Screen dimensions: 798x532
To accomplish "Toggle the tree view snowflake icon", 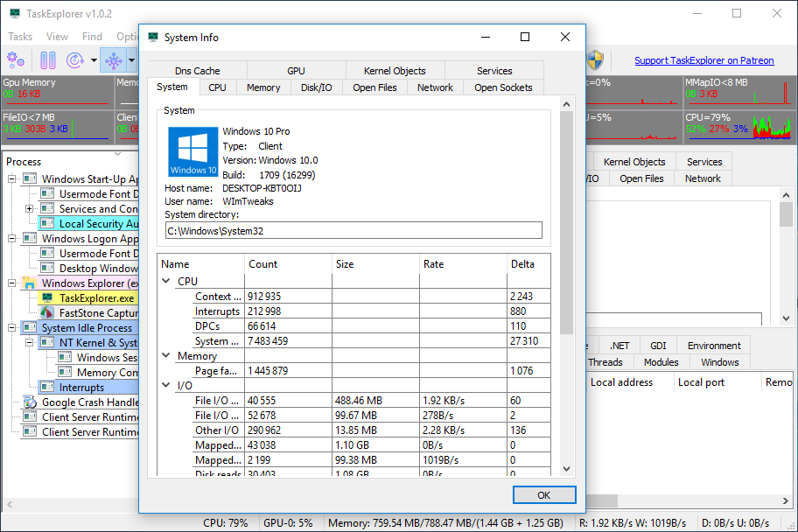I will 113,60.
